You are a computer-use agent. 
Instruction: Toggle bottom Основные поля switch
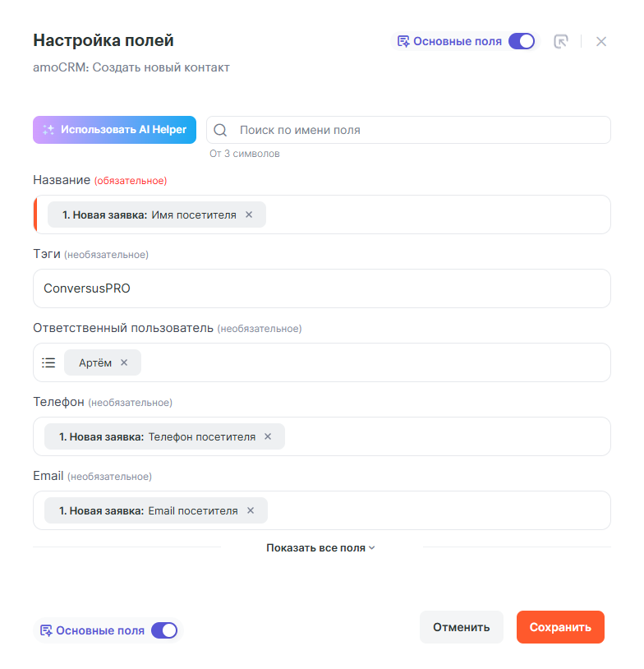tap(164, 630)
